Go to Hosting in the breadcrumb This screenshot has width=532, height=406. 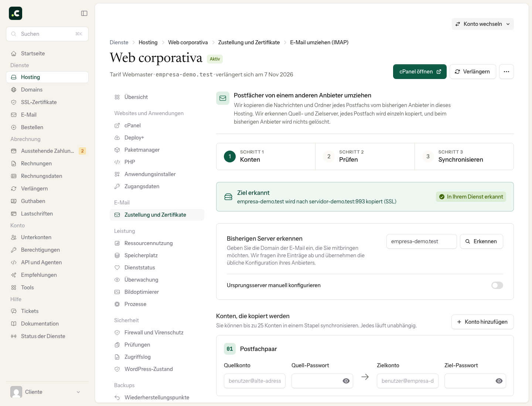click(148, 42)
